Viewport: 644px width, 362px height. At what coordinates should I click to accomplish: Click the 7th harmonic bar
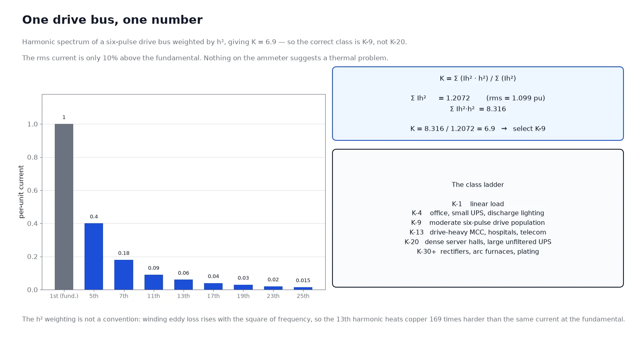point(124,275)
